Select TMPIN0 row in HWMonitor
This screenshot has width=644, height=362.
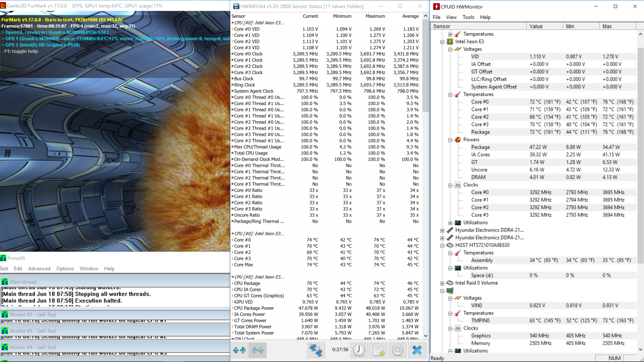[534, 320]
